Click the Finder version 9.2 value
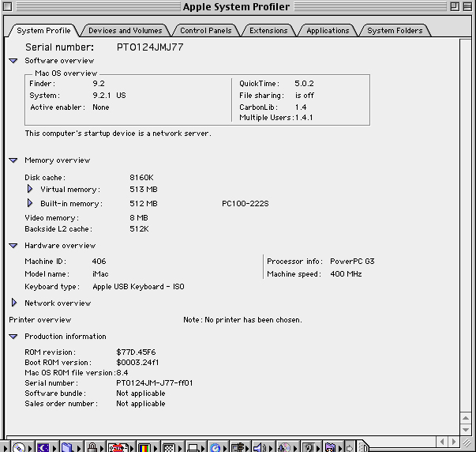Screen dimensions: 476x452 tap(99, 84)
